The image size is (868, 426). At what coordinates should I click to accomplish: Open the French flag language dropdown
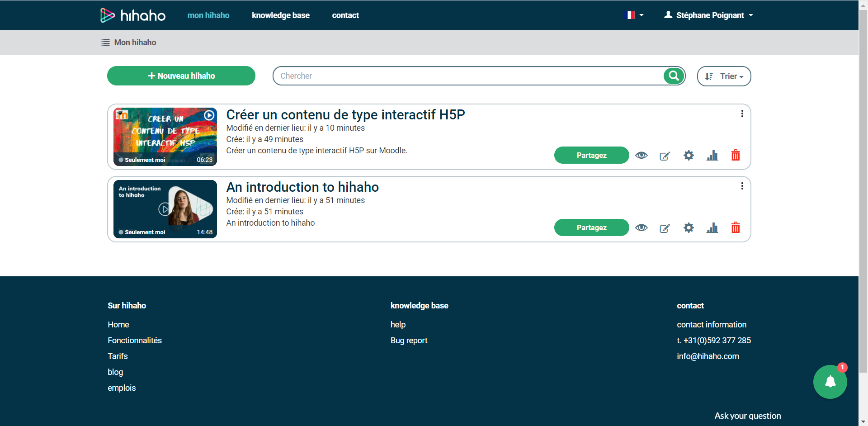pyautogui.click(x=635, y=15)
